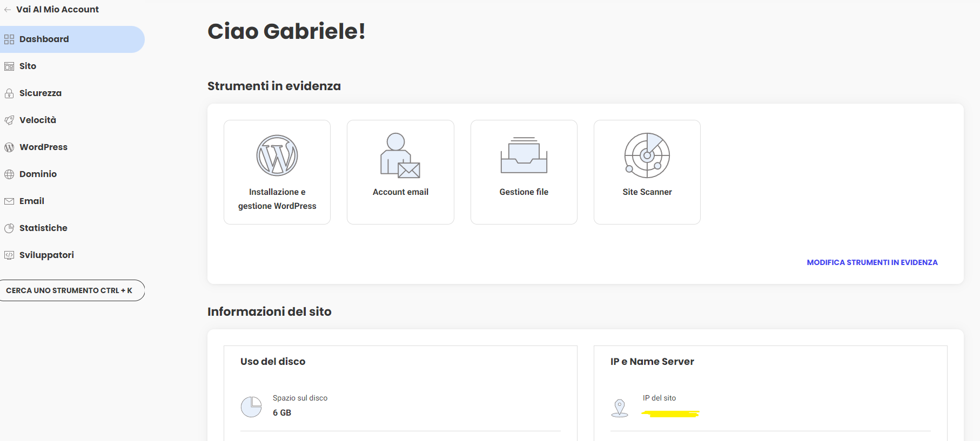Click Cerca Uno Strumento search button
Image resolution: width=980 pixels, height=441 pixels.
click(x=69, y=290)
